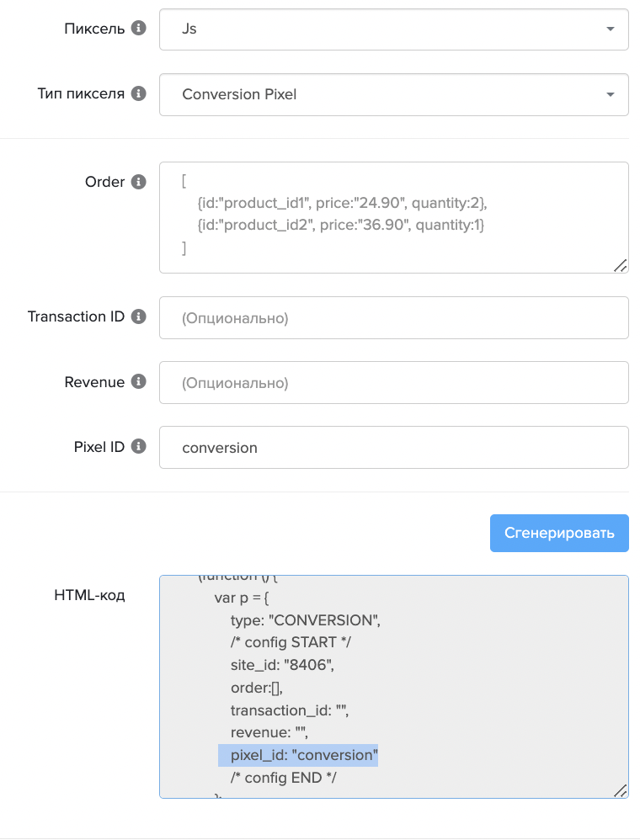Grab the Order textarea resize handle
This screenshot has height=840, width=640.
coord(620,265)
